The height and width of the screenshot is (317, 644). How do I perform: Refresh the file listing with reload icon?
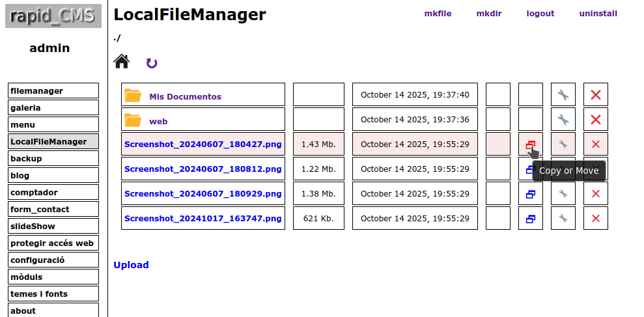[152, 63]
